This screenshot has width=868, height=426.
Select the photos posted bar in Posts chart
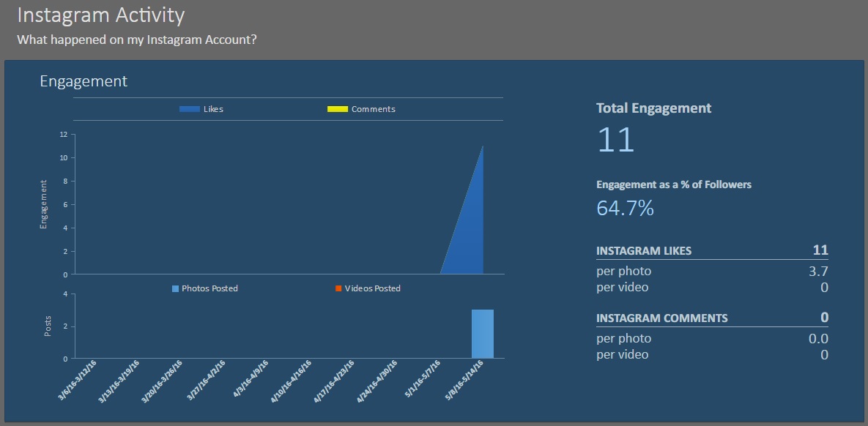pyautogui.click(x=483, y=334)
